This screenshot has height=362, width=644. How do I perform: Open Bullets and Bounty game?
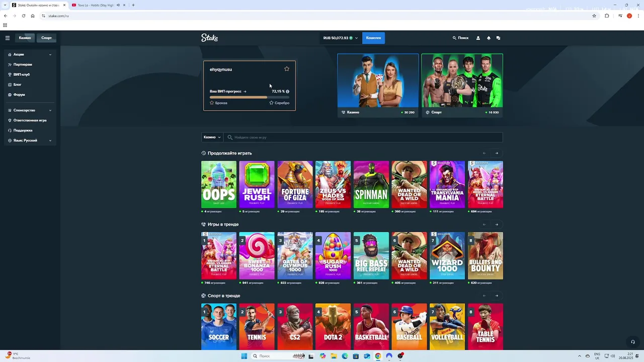coord(486,255)
